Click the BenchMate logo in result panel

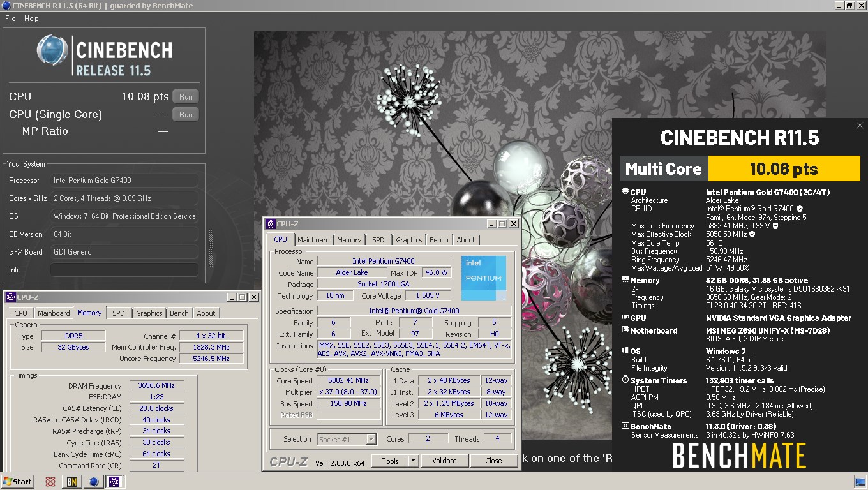739,456
